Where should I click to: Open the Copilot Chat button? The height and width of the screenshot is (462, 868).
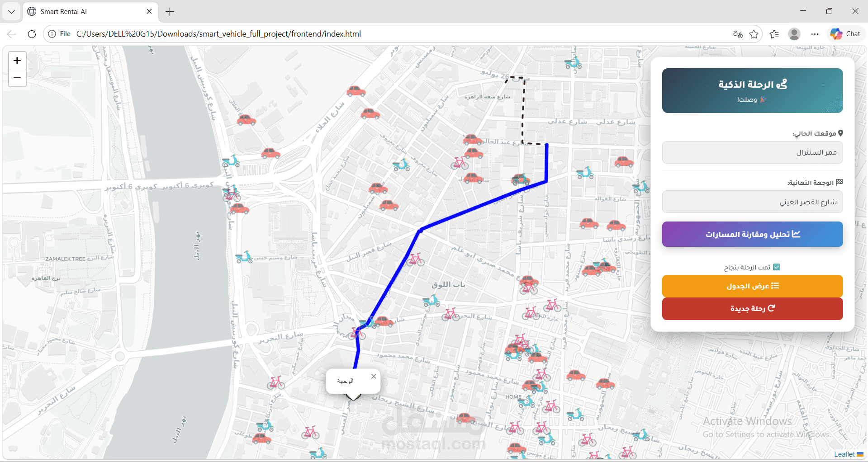click(x=845, y=34)
